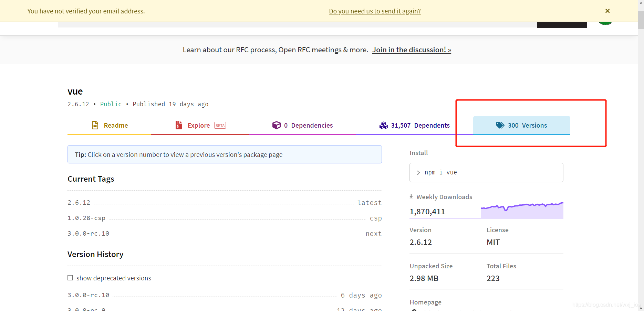Switch to the Readme tab

pyautogui.click(x=110, y=125)
